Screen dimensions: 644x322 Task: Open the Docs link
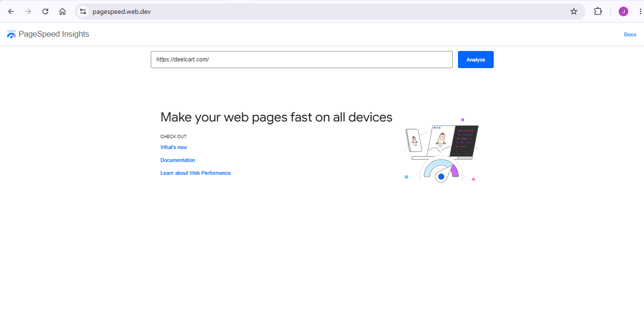630,34
